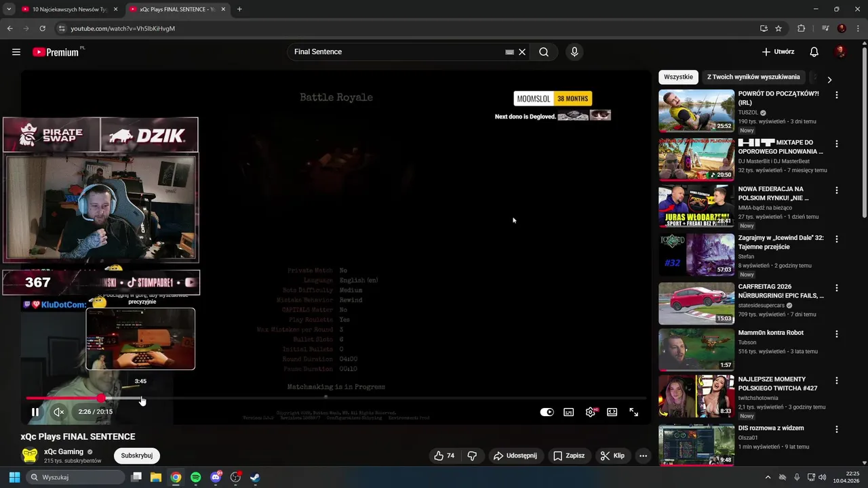
Task: Click the Utwórz create button
Action: click(x=778, y=52)
